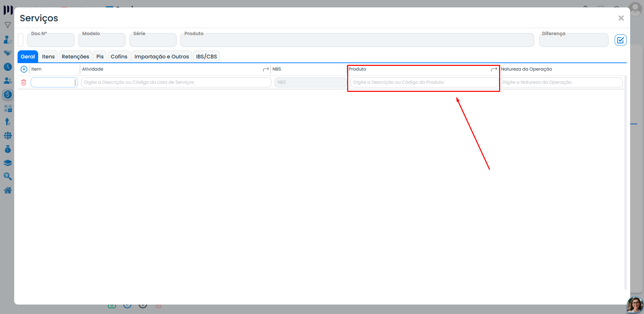644x314 pixels.
Task: Open the stacked layers sidebar icon
Action: pyautogui.click(x=7, y=163)
